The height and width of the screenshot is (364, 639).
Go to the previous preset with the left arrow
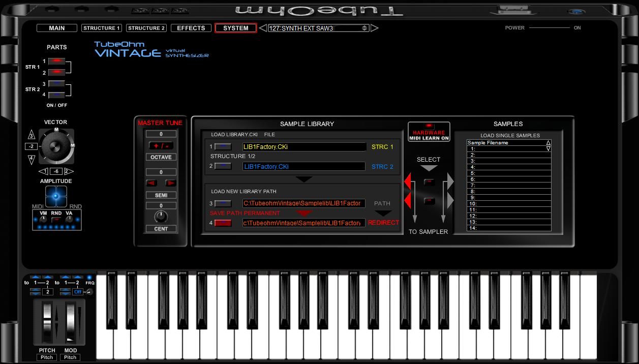(x=263, y=28)
